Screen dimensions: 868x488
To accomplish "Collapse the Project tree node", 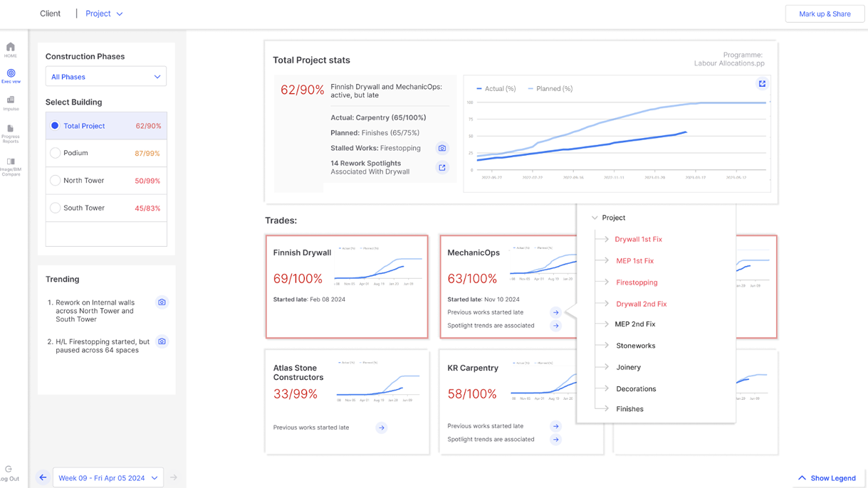I will 595,218.
